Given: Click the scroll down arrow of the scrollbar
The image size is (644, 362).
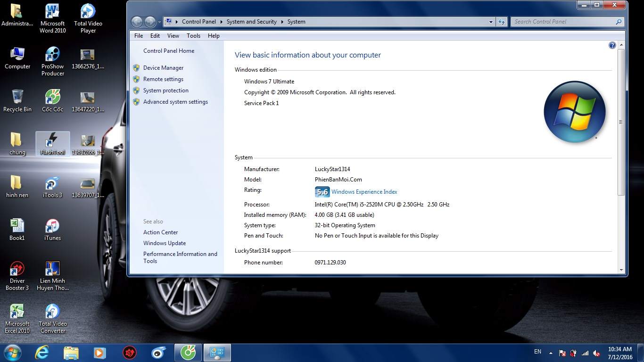Looking at the screenshot, I should pyautogui.click(x=621, y=270).
